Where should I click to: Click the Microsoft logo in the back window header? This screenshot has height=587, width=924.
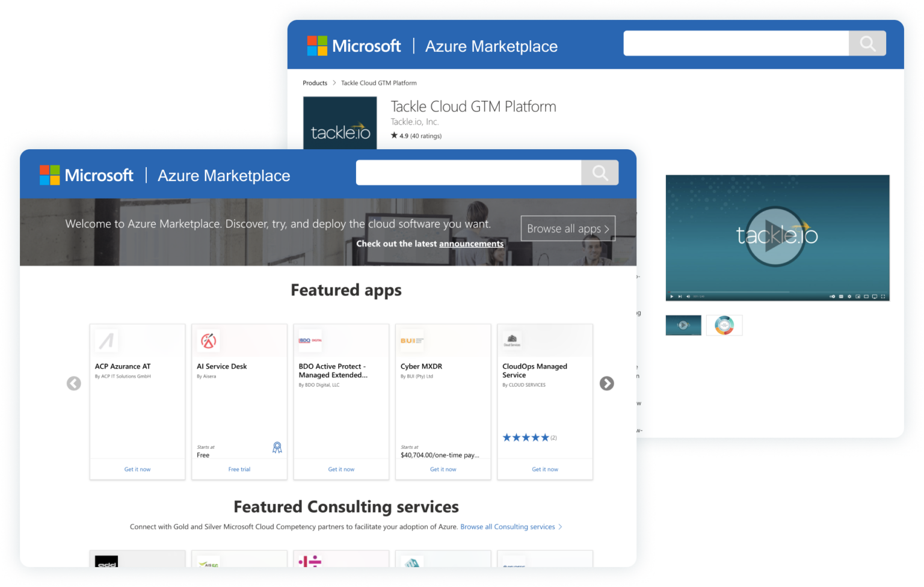click(x=354, y=46)
